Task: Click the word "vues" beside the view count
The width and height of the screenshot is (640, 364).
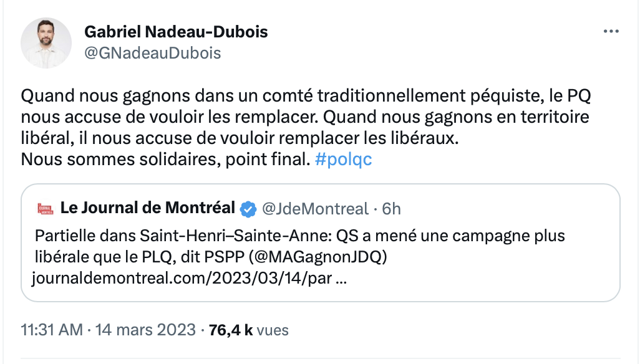Action: 273,330
